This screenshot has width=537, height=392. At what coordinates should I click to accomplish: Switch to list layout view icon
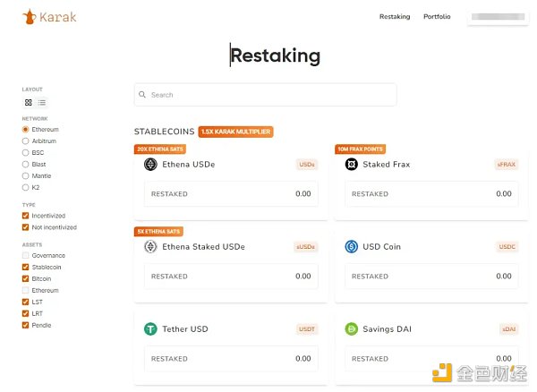(x=42, y=103)
